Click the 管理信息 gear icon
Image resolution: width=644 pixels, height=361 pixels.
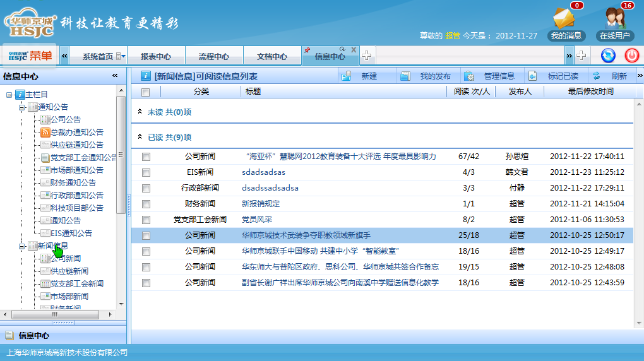469,76
